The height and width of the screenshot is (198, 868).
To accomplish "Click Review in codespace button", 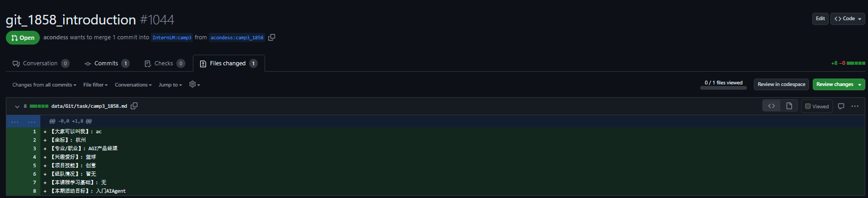I will [x=781, y=84].
